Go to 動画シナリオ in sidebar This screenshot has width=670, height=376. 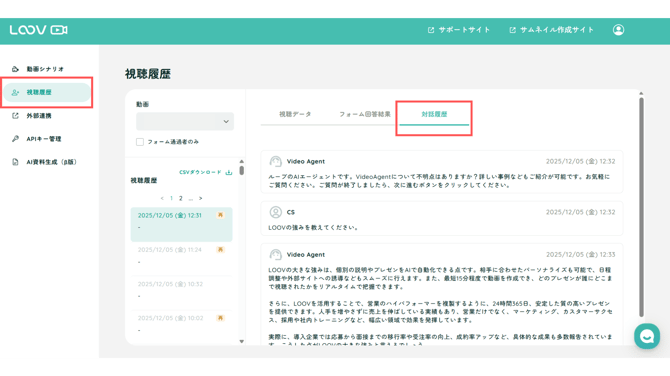[45, 69]
